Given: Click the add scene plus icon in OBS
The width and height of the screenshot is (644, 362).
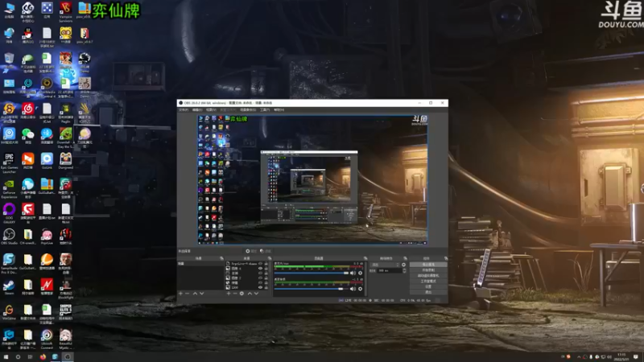Looking at the screenshot, I should click(x=180, y=294).
